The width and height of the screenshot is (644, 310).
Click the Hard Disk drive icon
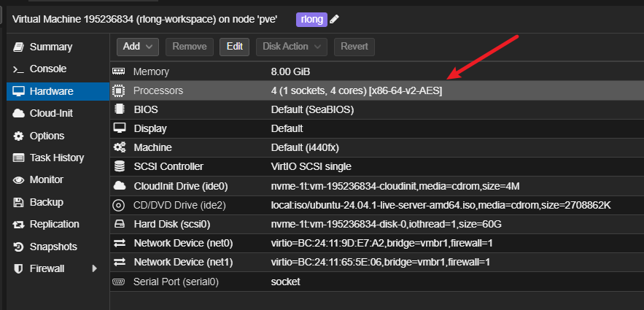(x=119, y=224)
